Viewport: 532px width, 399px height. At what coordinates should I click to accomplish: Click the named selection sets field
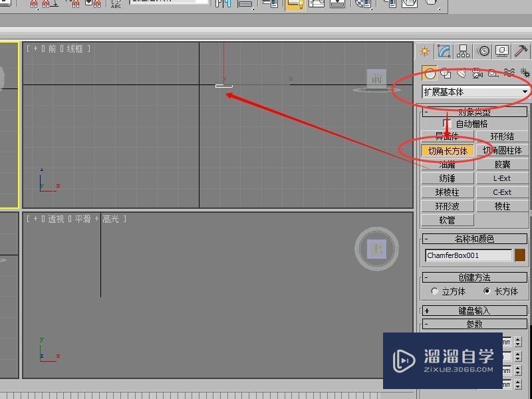(x=169, y=2)
